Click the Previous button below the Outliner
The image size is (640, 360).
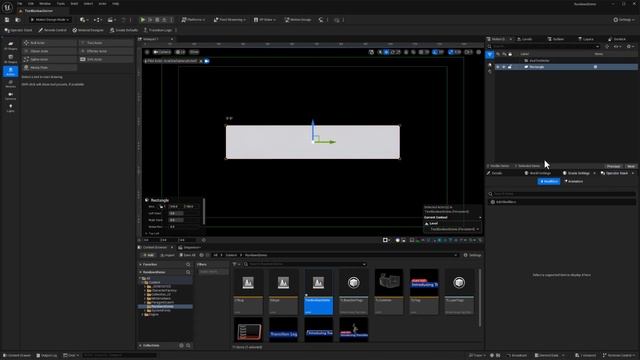click(x=613, y=166)
